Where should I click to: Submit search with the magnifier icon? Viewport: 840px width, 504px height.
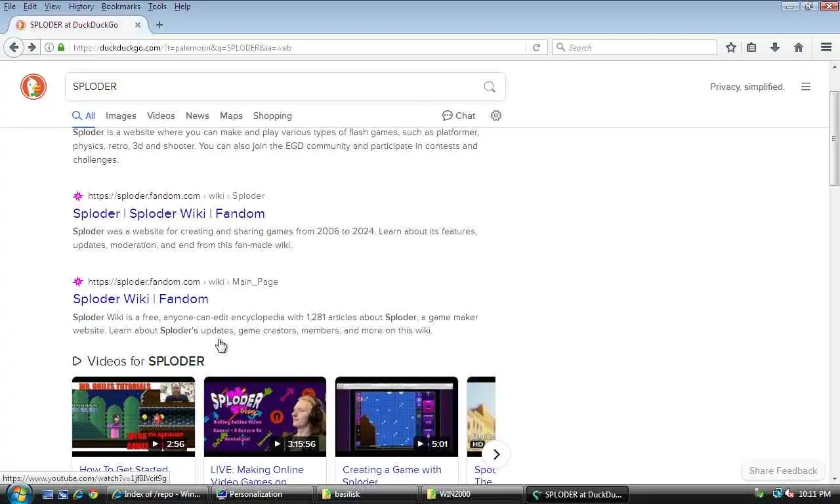490,87
